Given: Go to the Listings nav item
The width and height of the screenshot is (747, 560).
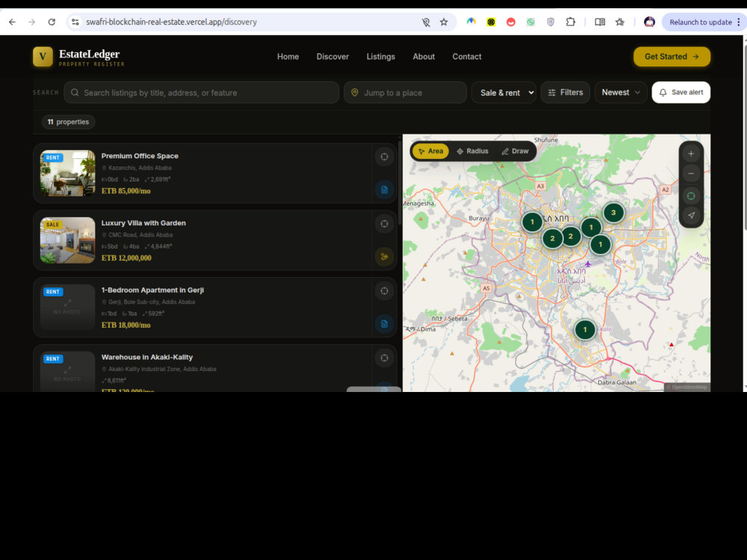Looking at the screenshot, I should click(x=381, y=57).
